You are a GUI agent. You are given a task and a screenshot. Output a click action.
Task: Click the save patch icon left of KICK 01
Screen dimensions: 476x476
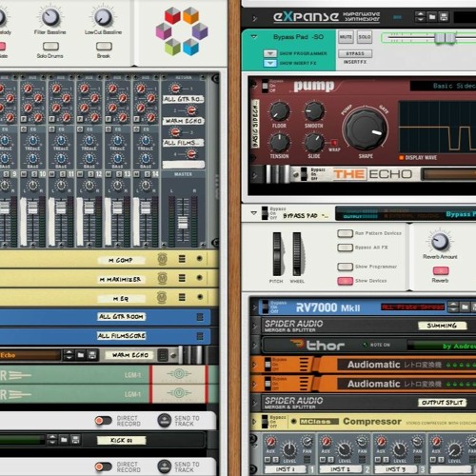pos(75,440)
